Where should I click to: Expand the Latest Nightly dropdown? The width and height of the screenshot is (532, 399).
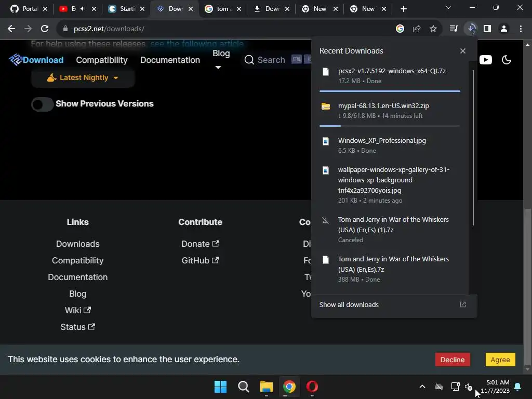coord(83,78)
